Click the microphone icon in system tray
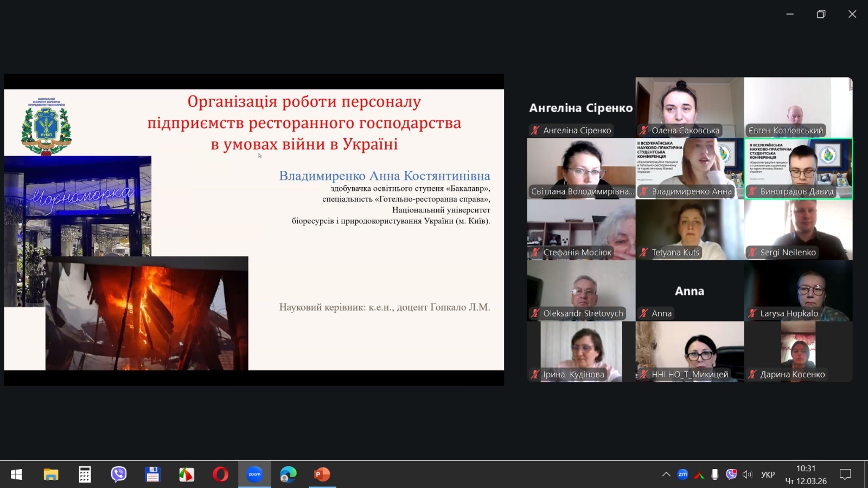Image resolution: width=868 pixels, height=488 pixels. [x=715, y=474]
